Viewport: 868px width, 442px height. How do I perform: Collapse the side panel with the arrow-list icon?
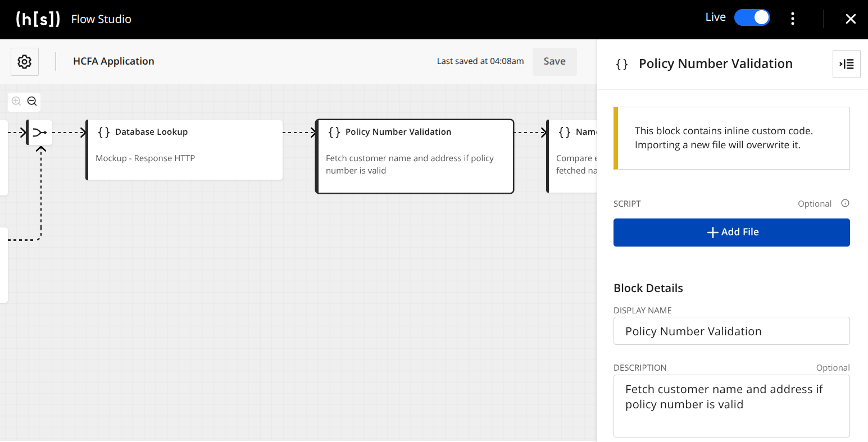tap(846, 64)
